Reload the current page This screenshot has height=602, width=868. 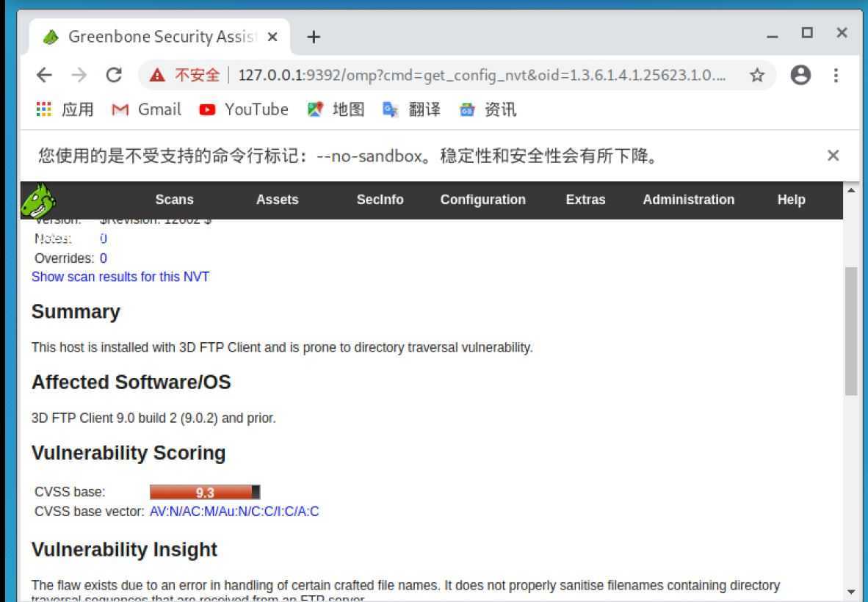[x=114, y=75]
